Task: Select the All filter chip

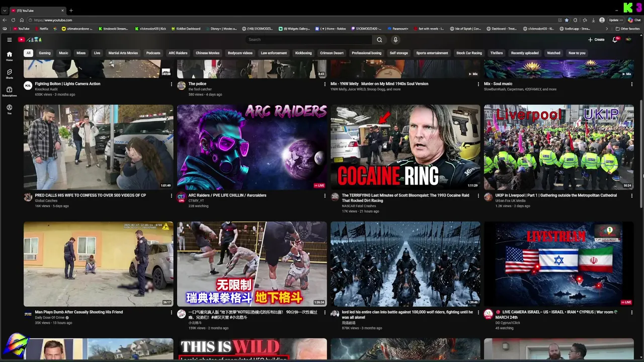Action: 29,53
